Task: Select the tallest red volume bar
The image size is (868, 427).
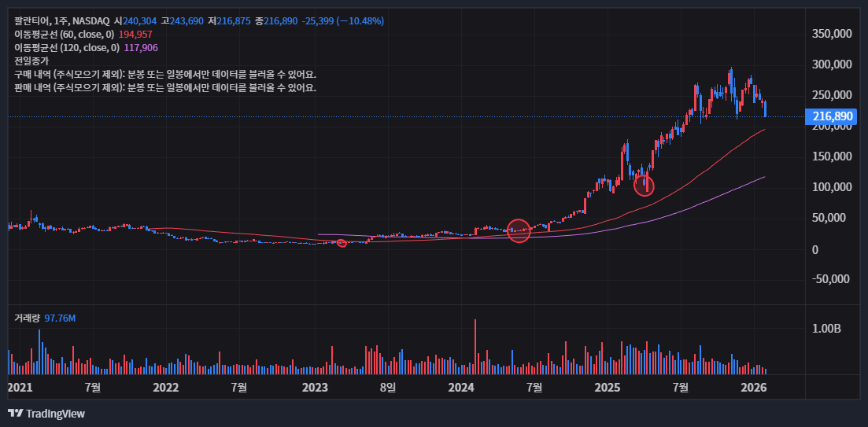Action: [x=475, y=347]
